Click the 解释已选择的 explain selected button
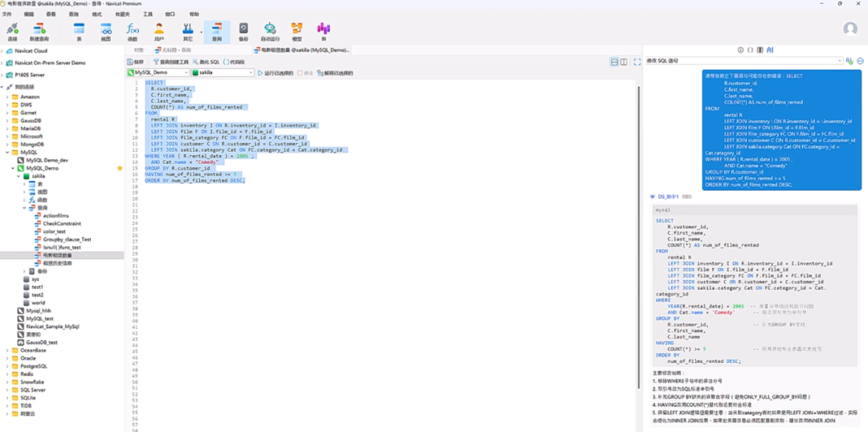The image size is (868, 432). pyautogui.click(x=335, y=73)
